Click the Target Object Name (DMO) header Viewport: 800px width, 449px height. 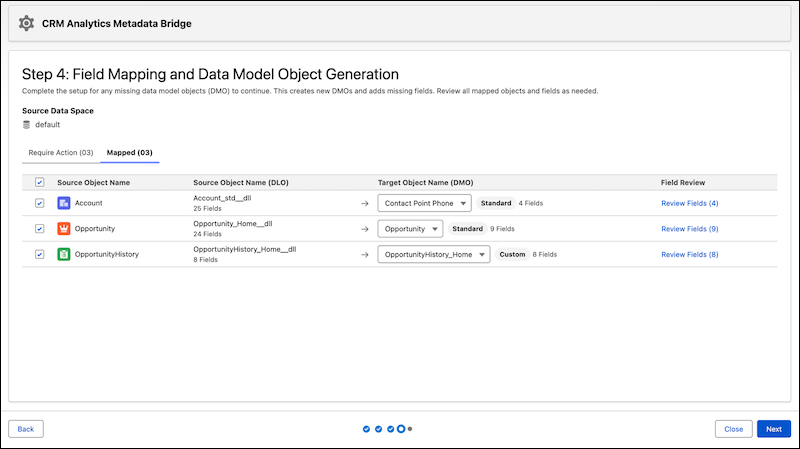pyautogui.click(x=426, y=182)
